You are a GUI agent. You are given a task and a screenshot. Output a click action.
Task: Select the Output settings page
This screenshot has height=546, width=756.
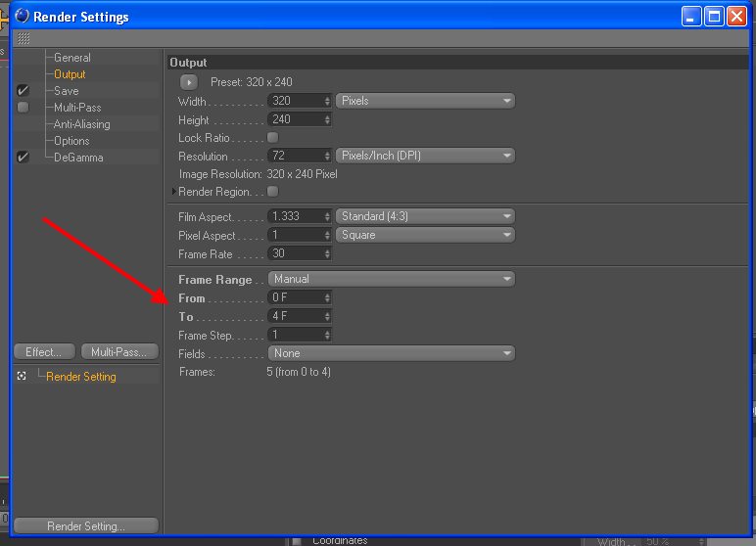pos(70,74)
